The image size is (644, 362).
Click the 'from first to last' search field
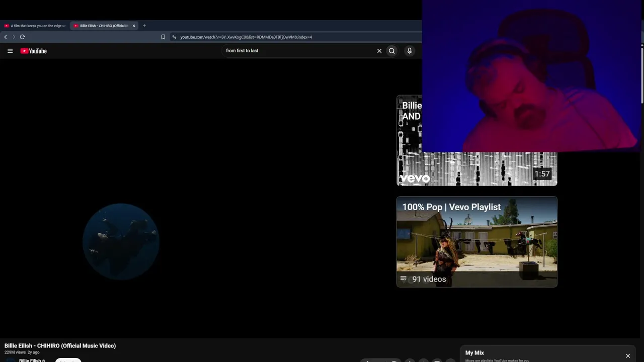299,51
